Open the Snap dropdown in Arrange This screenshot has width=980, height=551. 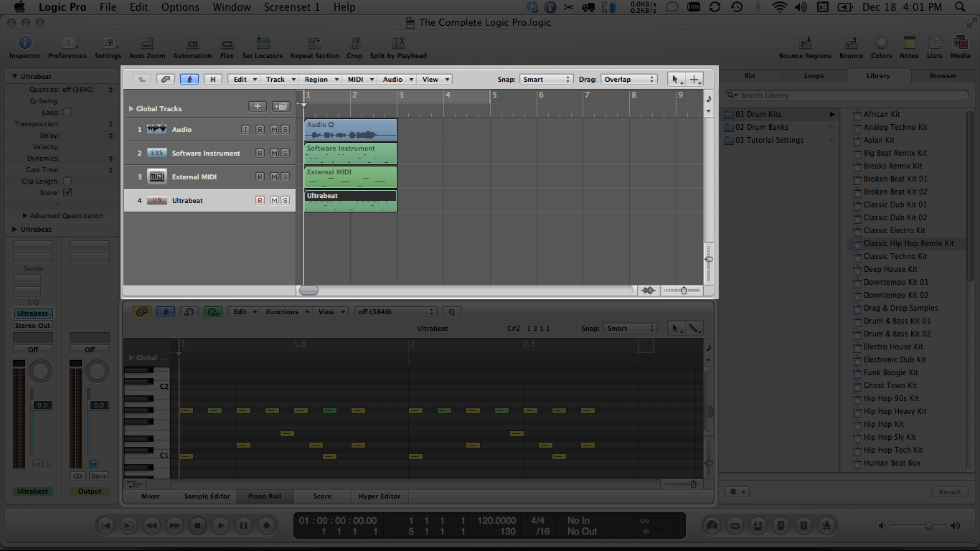point(546,80)
